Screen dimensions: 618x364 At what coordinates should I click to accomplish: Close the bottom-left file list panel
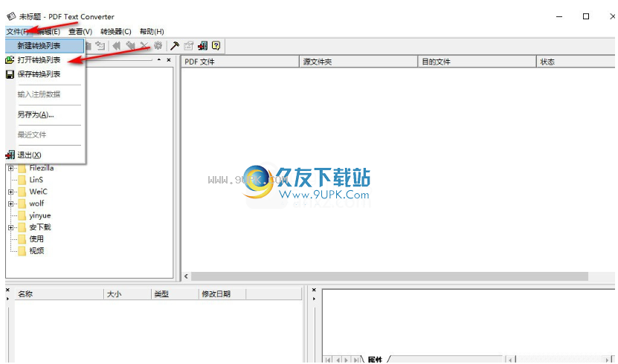pyautogui.click(x=7, y=290)
